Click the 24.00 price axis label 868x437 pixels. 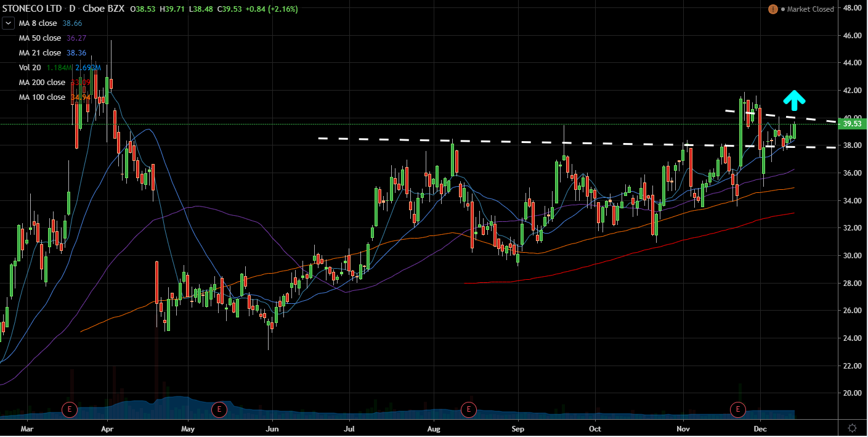851,338
